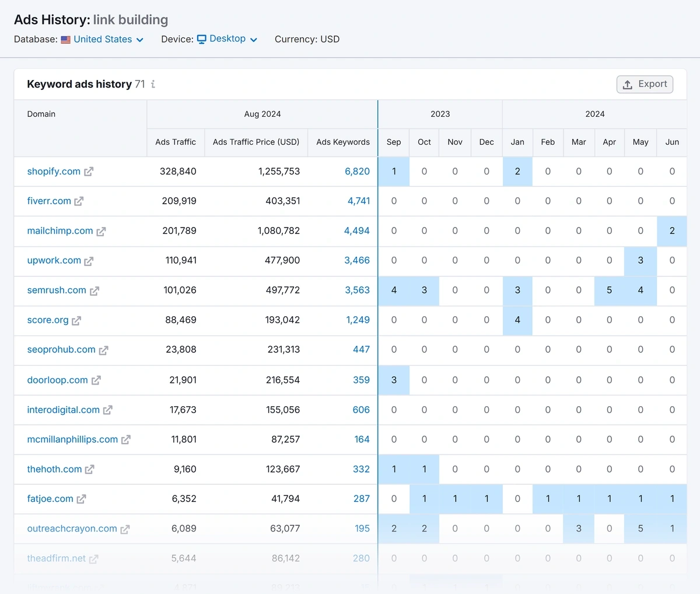The width and height of the screenshot is (700, 594).
Task: Open external link icon beside seoprohub.com
Action: click(103, 350)
